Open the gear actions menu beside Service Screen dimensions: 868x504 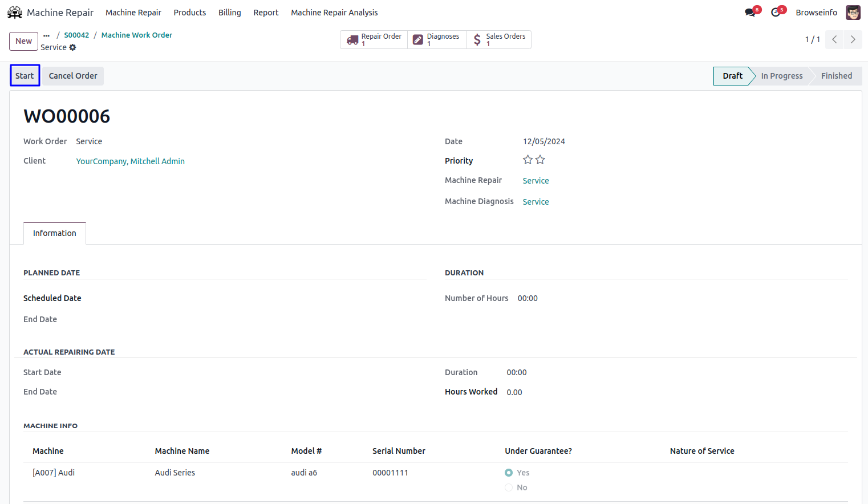click(x=73, y=47)
